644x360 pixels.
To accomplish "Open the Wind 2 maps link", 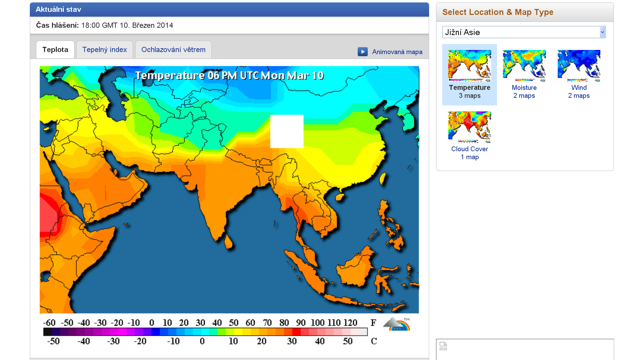I will click(x=579, y=92).
